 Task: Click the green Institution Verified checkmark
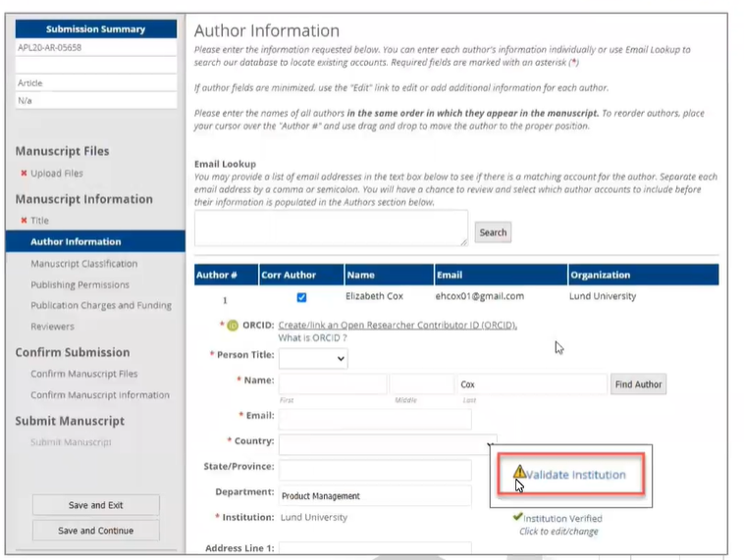tap(517, 517)
